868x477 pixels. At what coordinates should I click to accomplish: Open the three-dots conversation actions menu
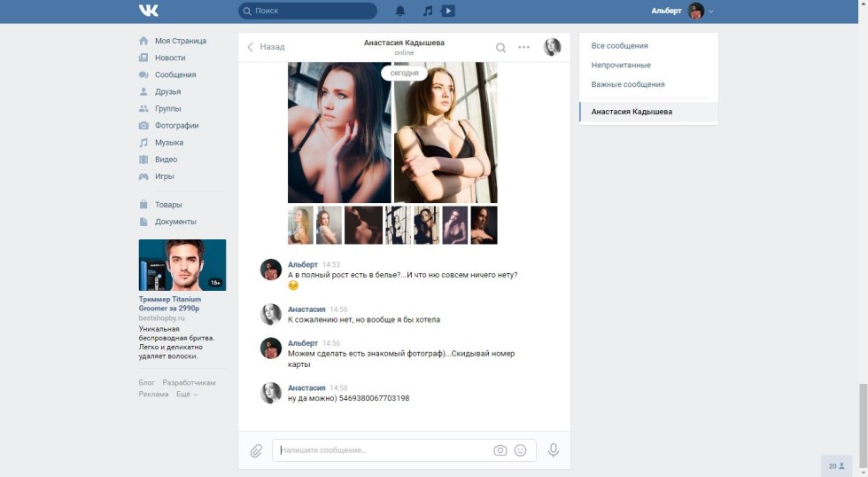click(523, 48)
